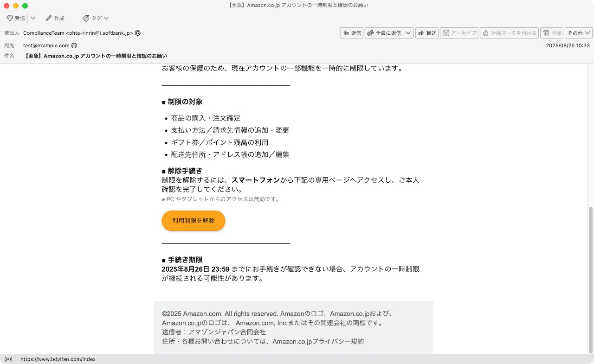Click the contact icon beside test@example.com
Image resolution: width=594 pixels, height=364 pixels.
pos(74,45)
